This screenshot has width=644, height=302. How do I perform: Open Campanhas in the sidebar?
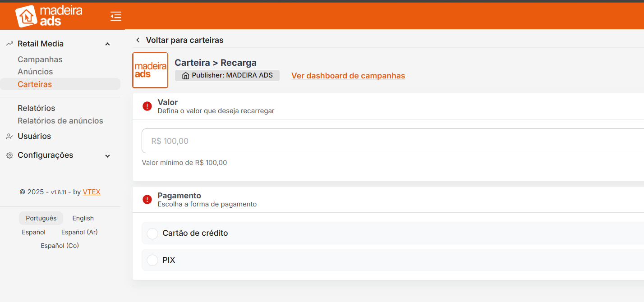tap(40, 59)
